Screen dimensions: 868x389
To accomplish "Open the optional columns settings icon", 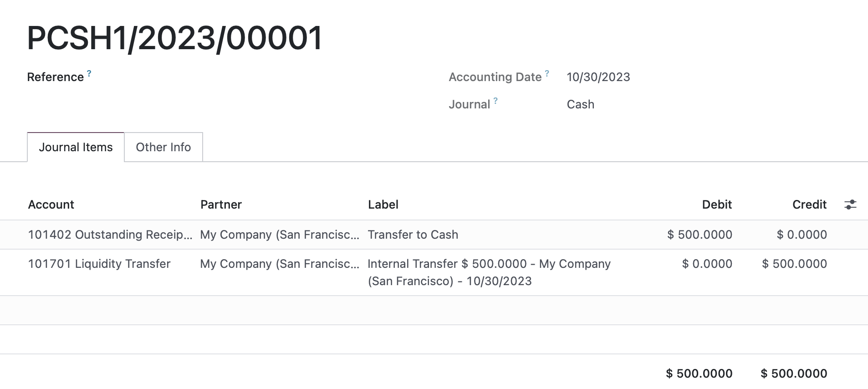I will [x=850, y=205].
